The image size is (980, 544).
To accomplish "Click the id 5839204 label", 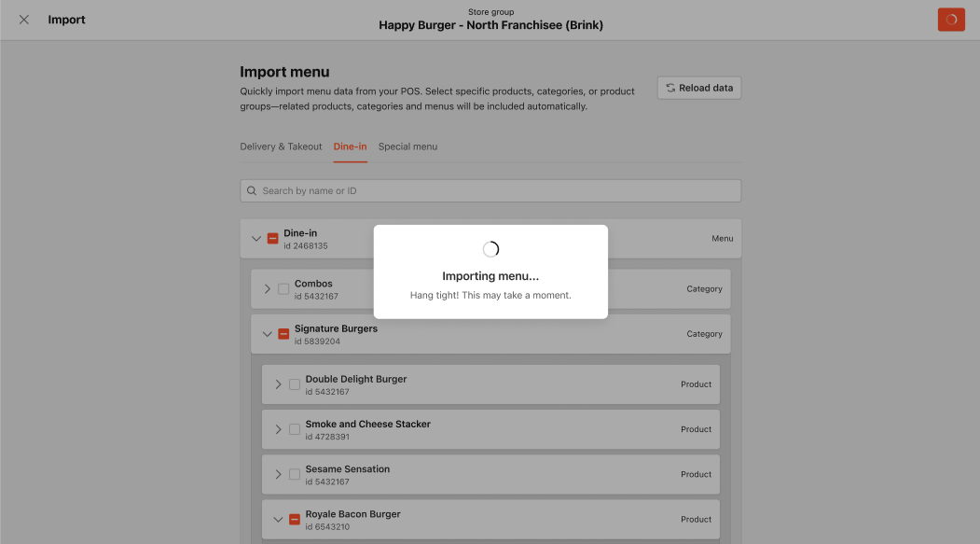I will point(317,342).
